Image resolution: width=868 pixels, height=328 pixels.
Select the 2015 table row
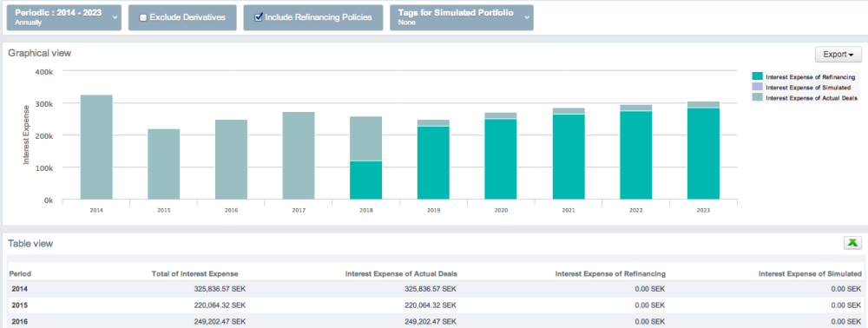(434, 305)
